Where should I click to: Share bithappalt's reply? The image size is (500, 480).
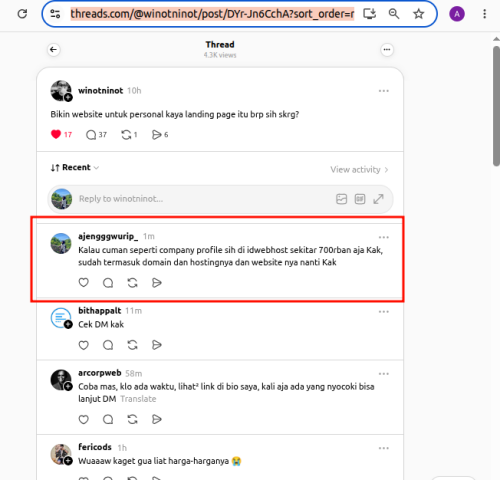(157, 345)
